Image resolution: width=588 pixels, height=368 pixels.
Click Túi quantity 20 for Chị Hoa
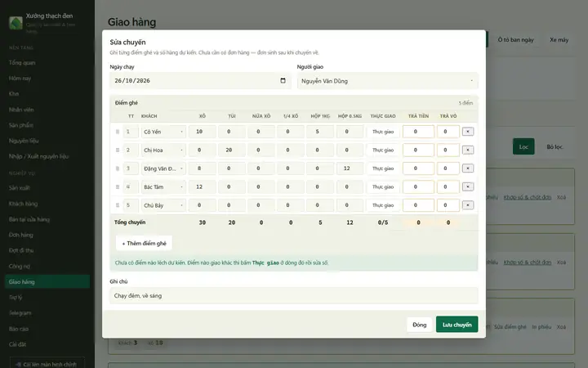232,150
